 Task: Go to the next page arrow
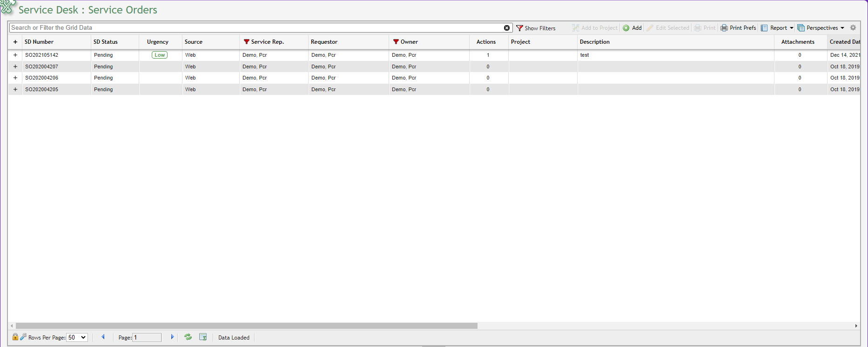click(172, 337)
